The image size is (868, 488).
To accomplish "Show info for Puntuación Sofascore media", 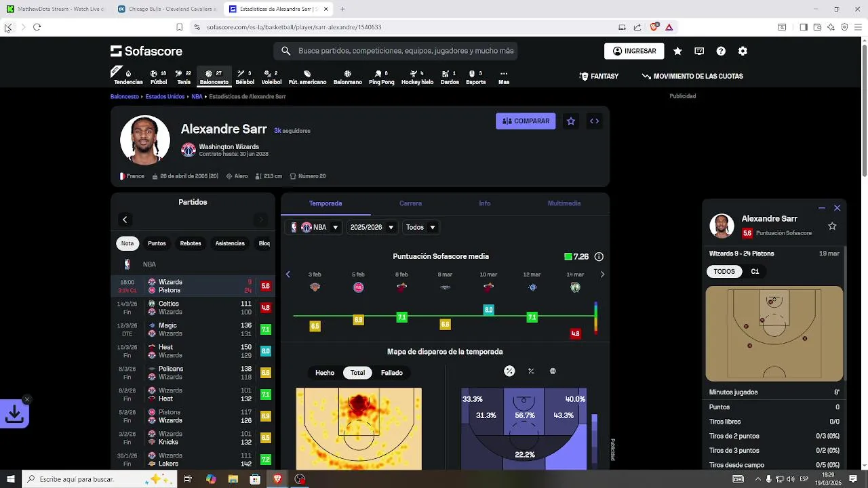I will pyautogui.click(x=599, y=257).
